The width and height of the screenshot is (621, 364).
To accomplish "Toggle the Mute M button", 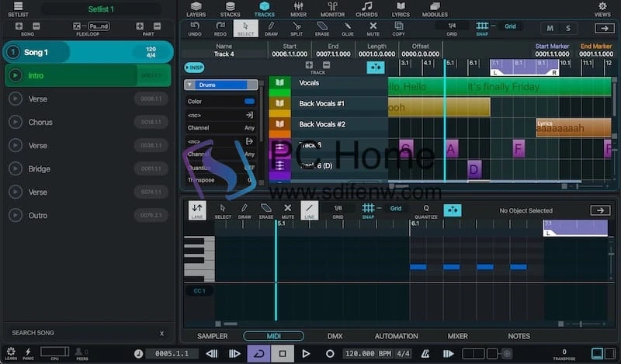I will (x=550, y=29).
